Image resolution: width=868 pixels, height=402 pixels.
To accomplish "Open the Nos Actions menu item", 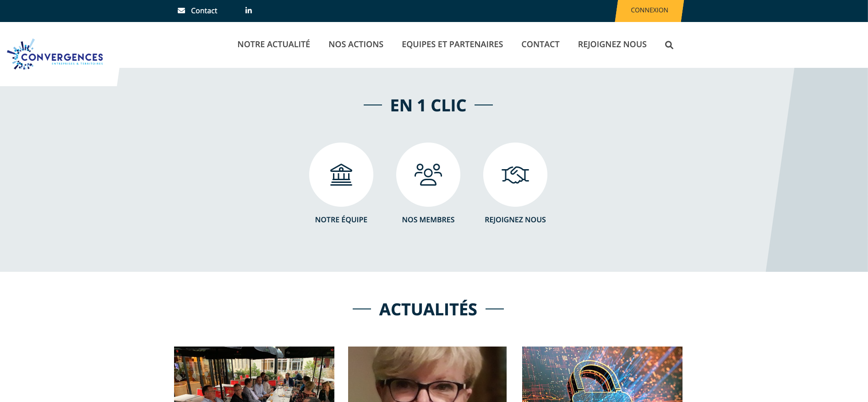I will click(x=356, y=44).
